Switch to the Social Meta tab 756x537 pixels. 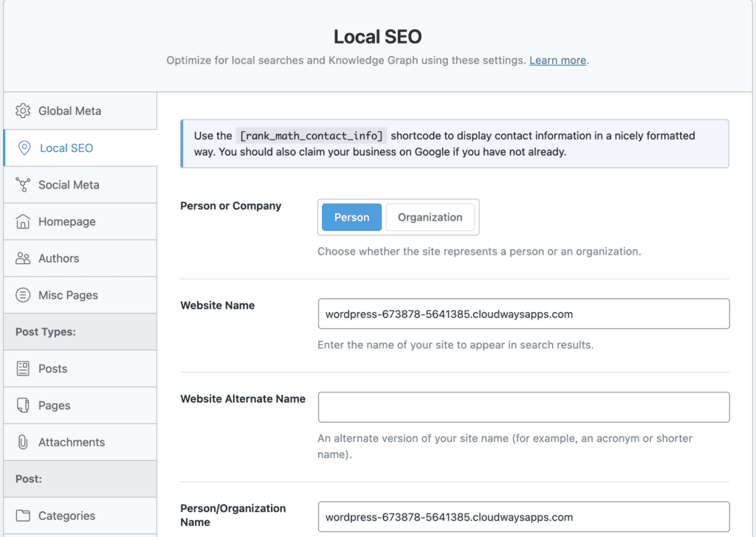(x=80, y=184)
